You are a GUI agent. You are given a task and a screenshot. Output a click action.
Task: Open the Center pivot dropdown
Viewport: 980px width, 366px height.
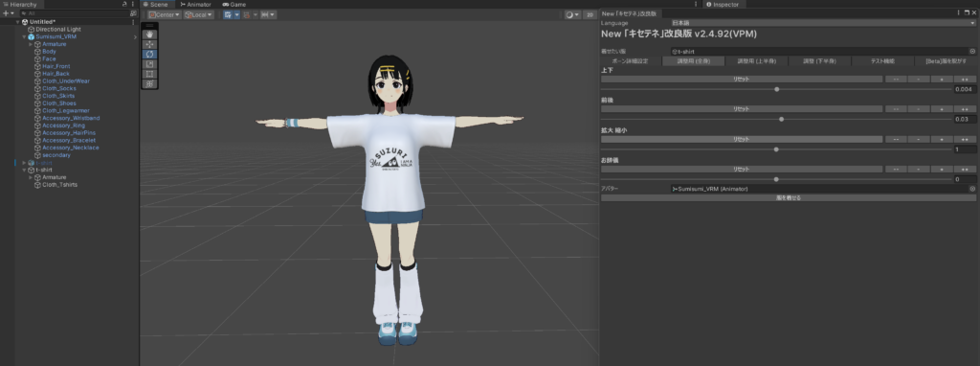(165, 14)
